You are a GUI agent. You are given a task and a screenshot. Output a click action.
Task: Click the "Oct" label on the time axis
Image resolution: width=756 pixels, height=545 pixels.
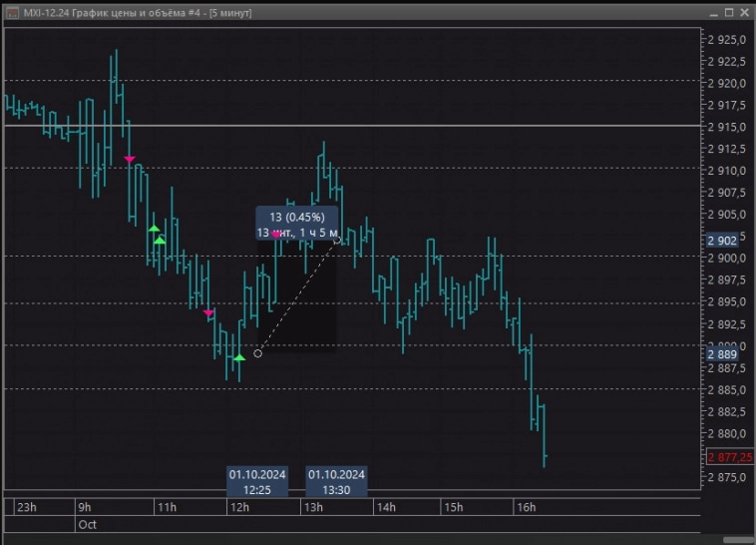87,523
